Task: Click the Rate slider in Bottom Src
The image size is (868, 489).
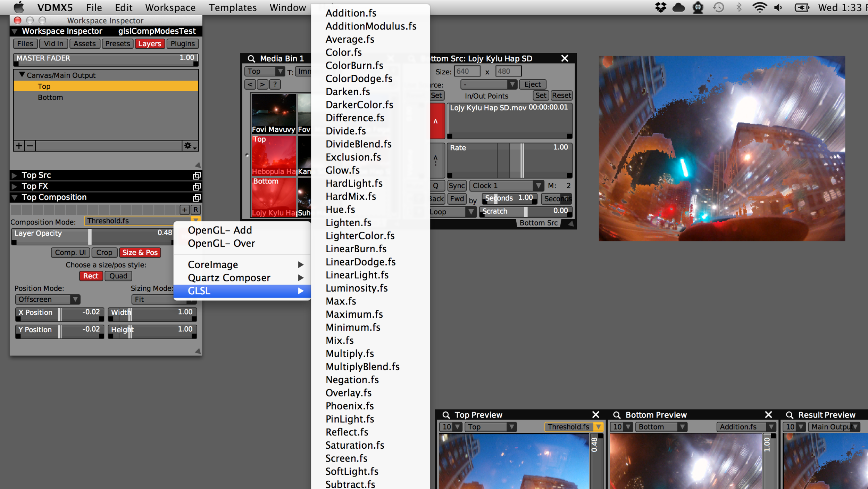Action: [x=509, y=160]
